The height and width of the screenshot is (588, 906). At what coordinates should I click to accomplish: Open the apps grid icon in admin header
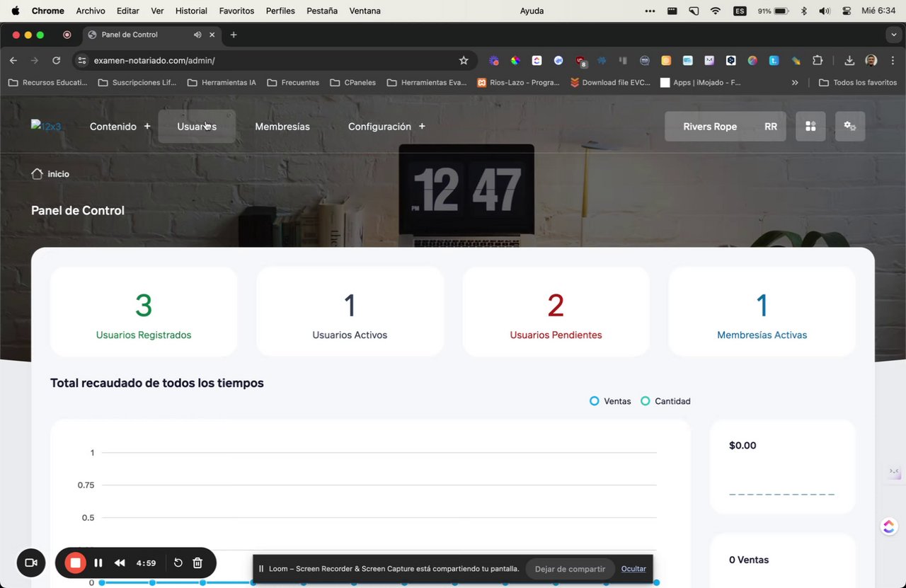click(810, 126)
